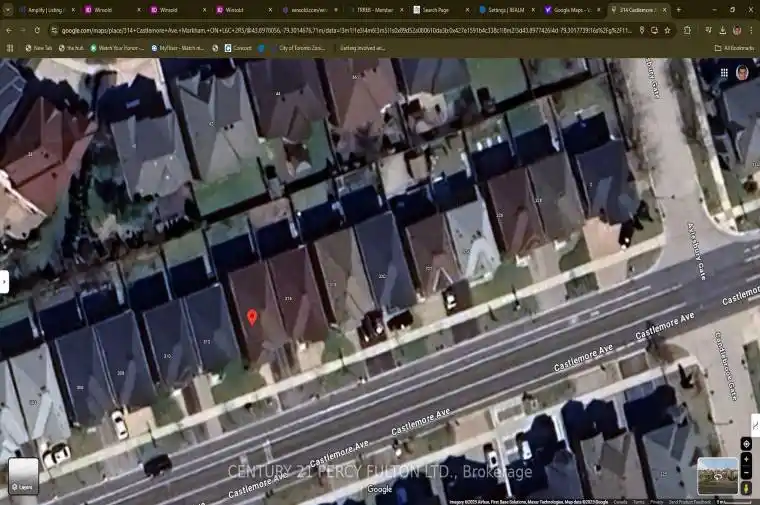Switch to the Search Page tab
Viewport: 760px width, 505px height.
pyautogui.click(x=441, y=10)
